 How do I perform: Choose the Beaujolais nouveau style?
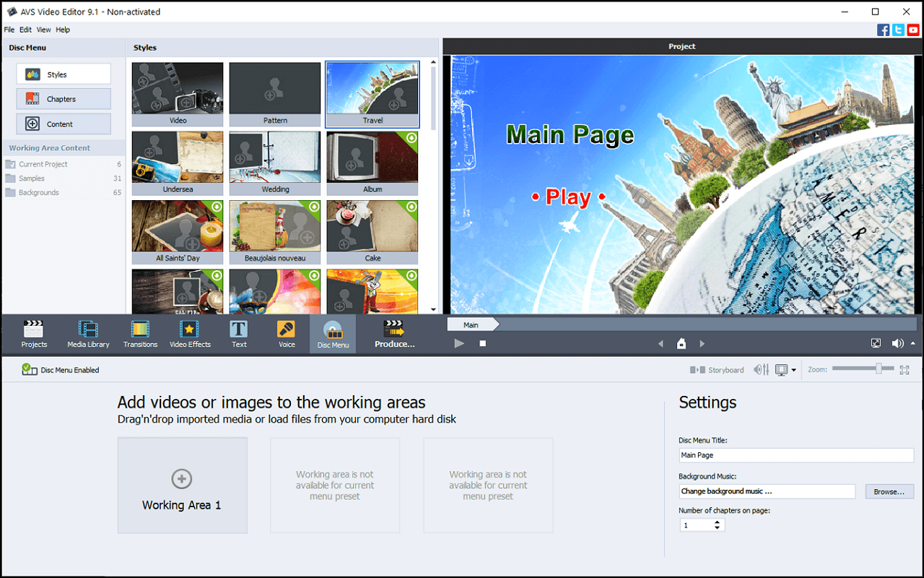[x=275, y=232]
